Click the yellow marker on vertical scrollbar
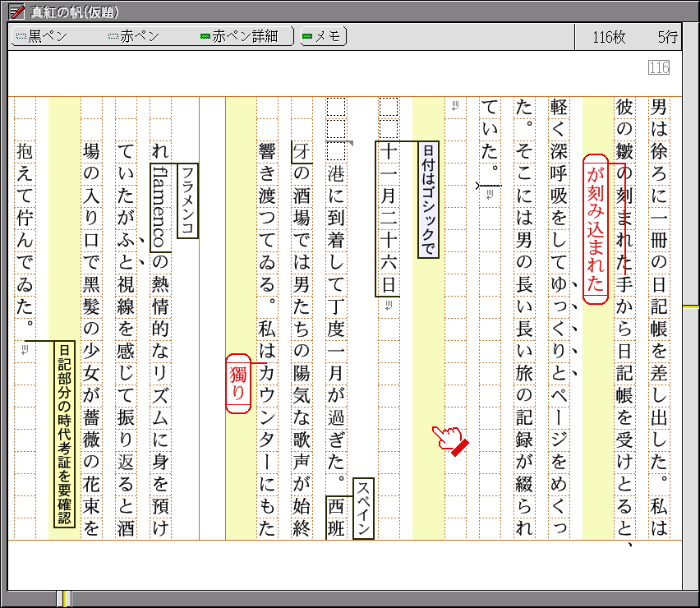Image resolution: width=700 pixels, height=608 pixels. pyautogui.click(x=691, y=306)
